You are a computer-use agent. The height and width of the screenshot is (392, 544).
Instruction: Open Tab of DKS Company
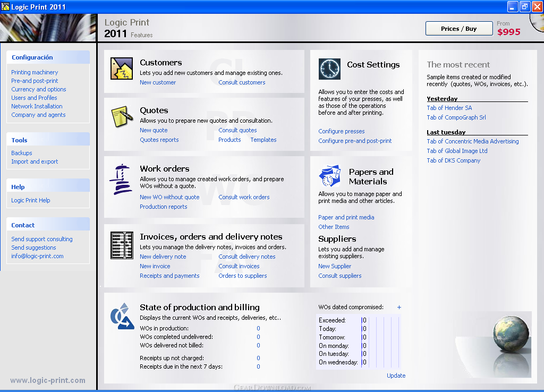coord(453,160)
